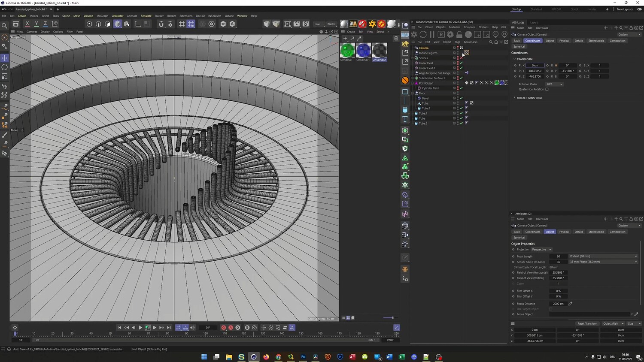Viewport: 644px width, 362px height.
Task: Toggle the Y axis lock icon
Action: pyautogui.click(x=36, y=24)
